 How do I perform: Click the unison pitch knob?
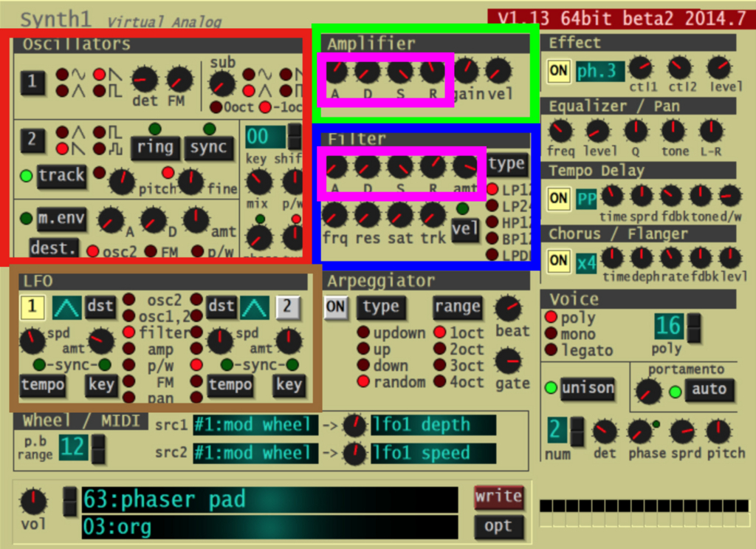click(719, 432)
